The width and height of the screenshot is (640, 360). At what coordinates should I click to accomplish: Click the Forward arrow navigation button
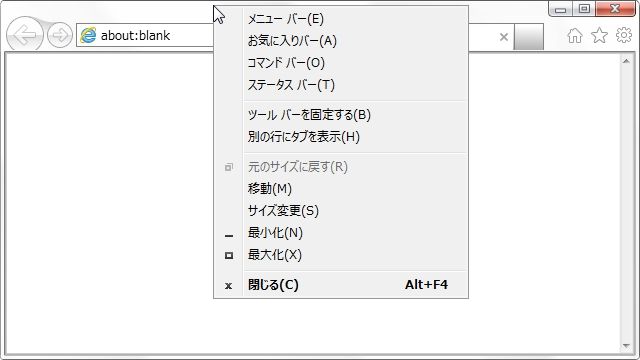60,36
